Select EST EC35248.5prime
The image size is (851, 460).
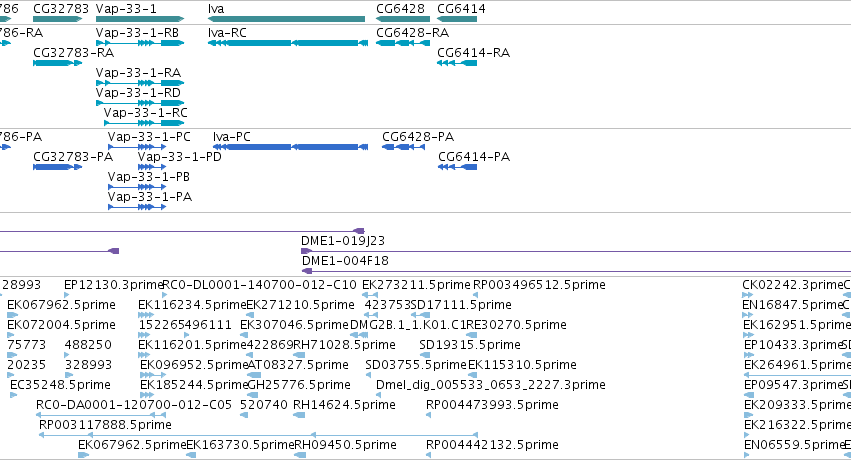(x=60, y=385)
